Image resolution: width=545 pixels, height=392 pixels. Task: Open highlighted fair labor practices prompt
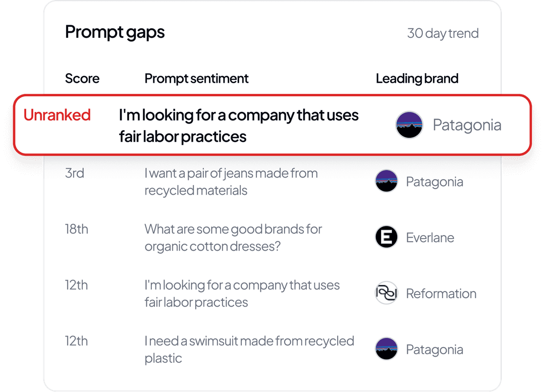click(239, 125)
